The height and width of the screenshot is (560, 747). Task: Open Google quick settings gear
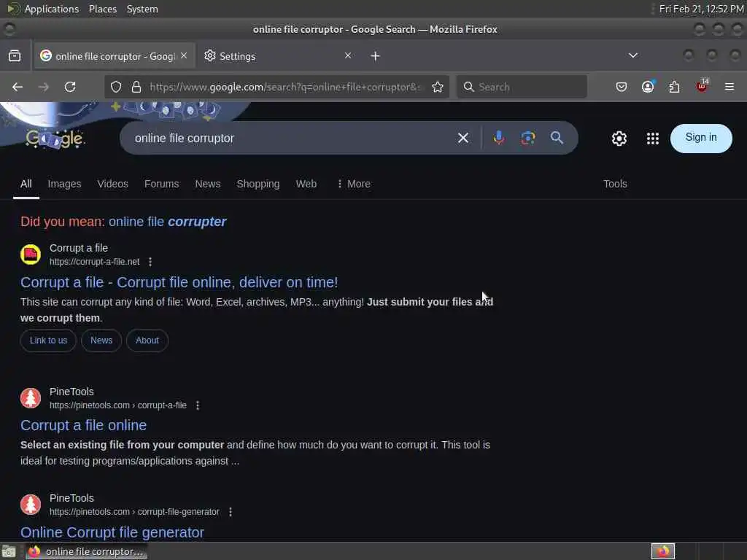pos(619,139)
